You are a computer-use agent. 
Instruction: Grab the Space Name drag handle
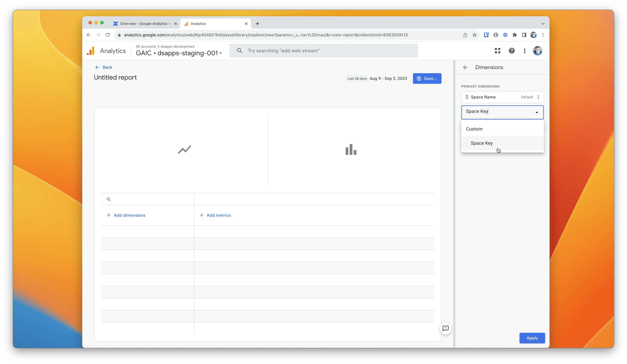467,97
